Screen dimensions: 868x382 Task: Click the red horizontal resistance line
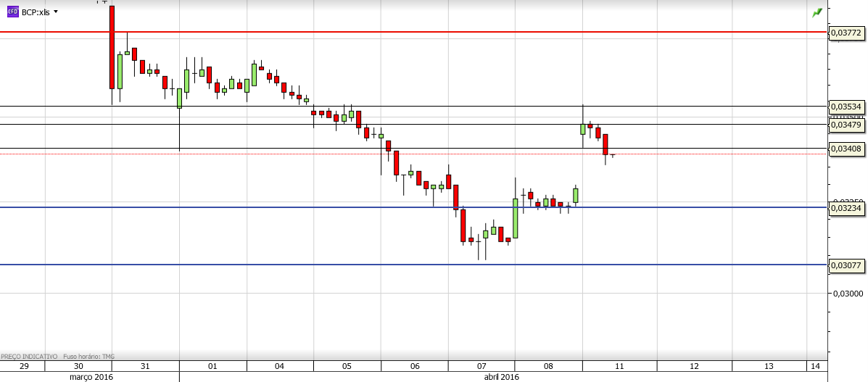click(x=413, y=32)
